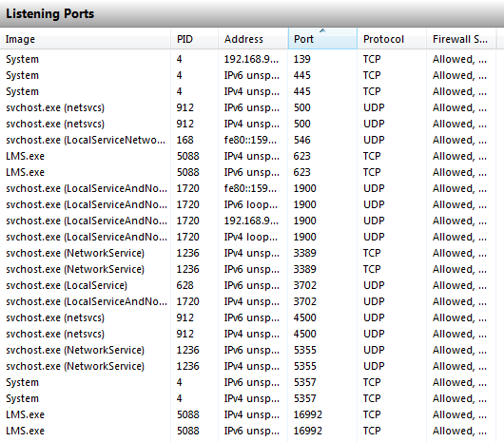The image size is (504, 442).
Task: Click the Port column header
Action: 322,39
